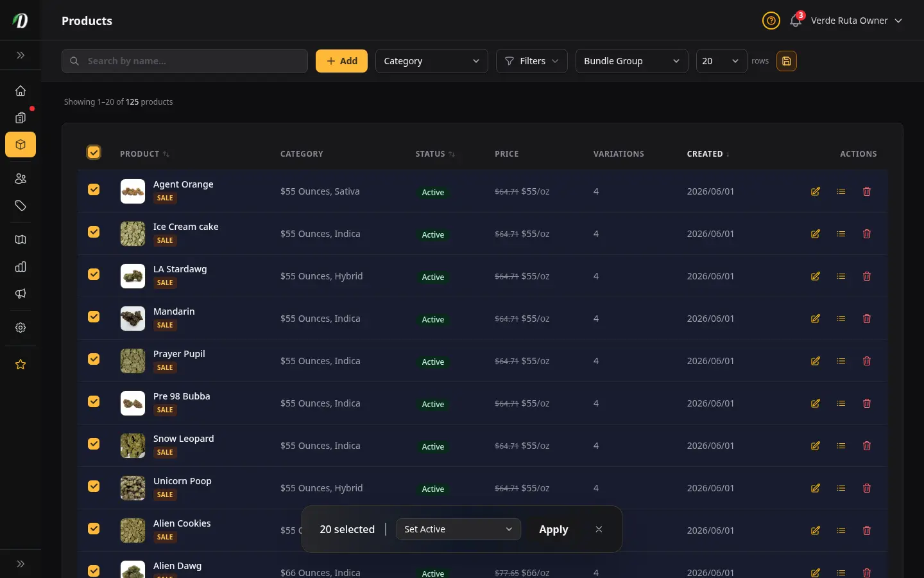Open the map icon in sidebar
924x578 pixels.
(x=21, y=240)
